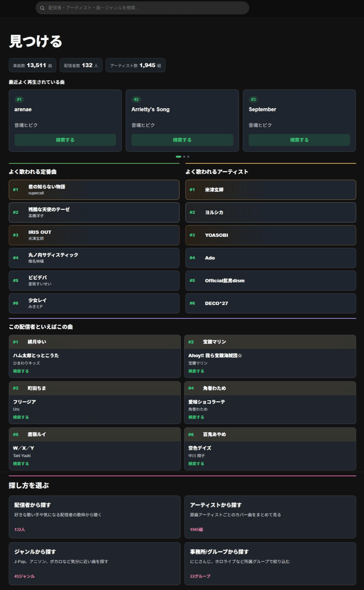Open ビビデバ by 星街すいせい
This screenshot has width=364, height=590.
coord(94,281)
